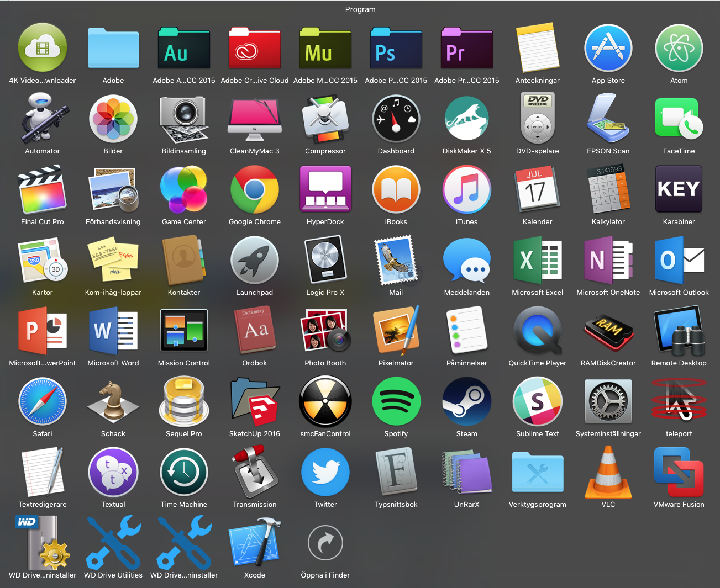Image resolution: width=720 pixels, height=588 pixels.
Task: Open Meddelanden messages app
Action: point(467,259)
